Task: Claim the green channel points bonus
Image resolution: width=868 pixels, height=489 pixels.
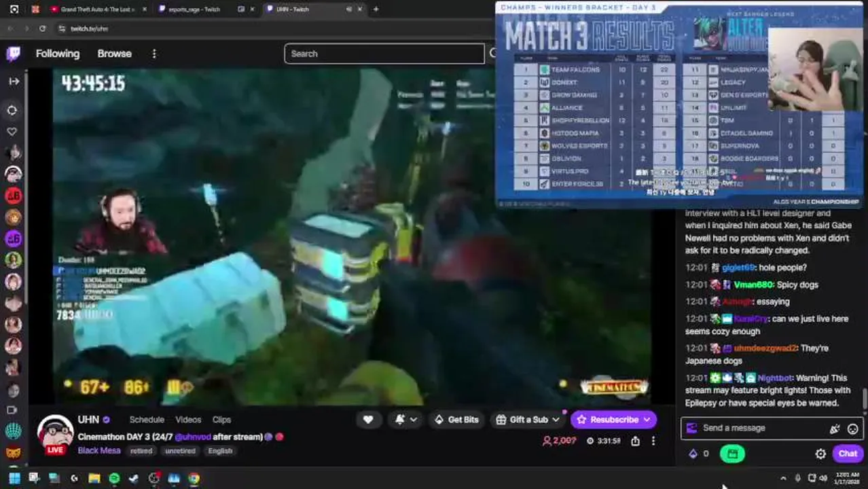Action: pos(732,454)
